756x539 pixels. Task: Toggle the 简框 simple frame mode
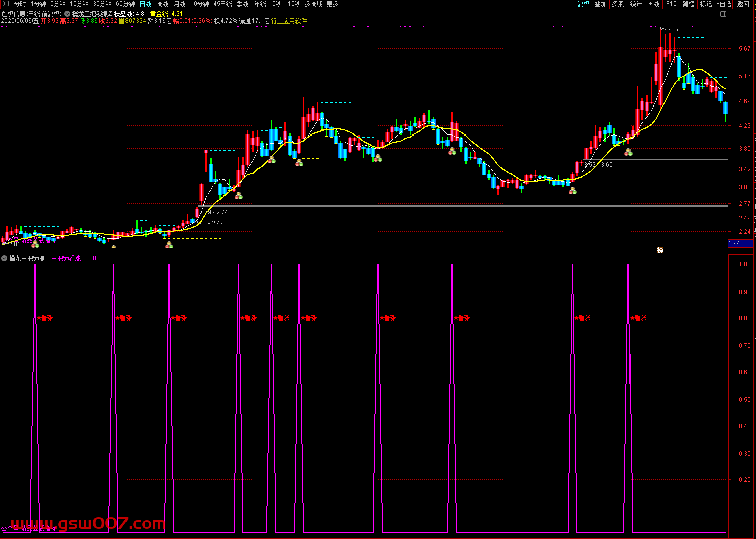tap(689, 4)
